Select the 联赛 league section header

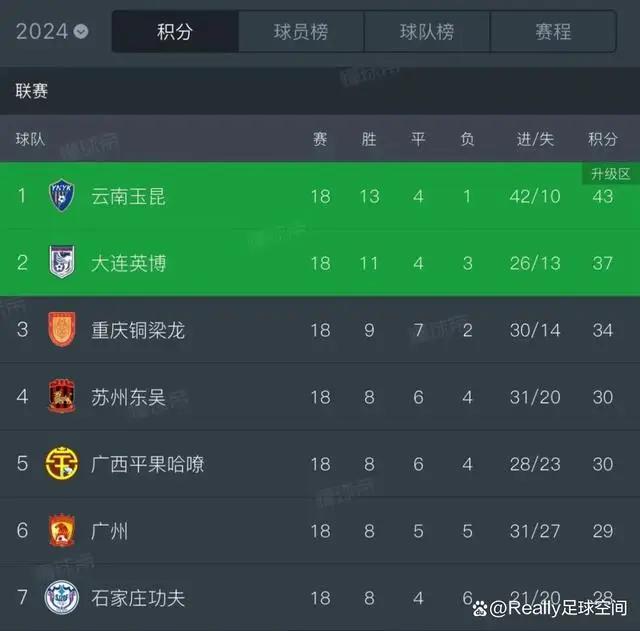[32, 91]
